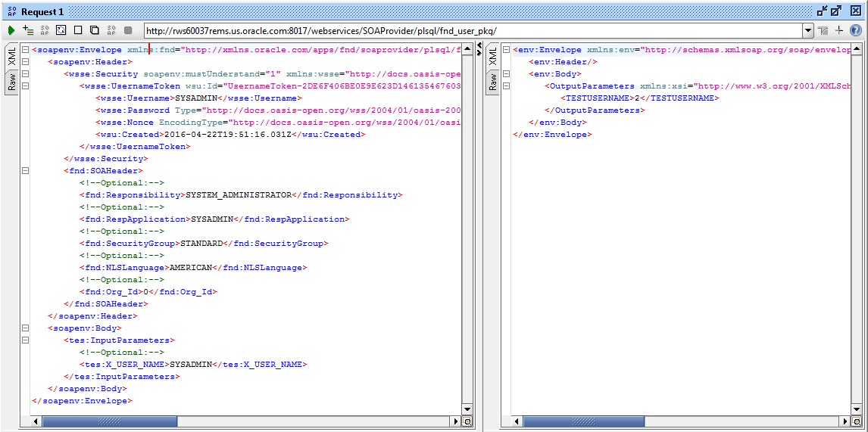
Task: Click into the endpoint URL field
Action: (473, 30)
